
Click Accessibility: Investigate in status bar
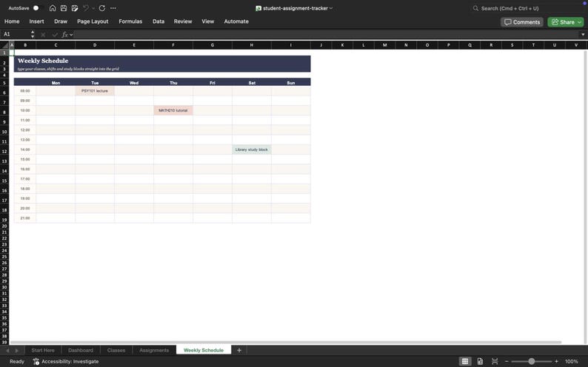[x=66, y=361]
